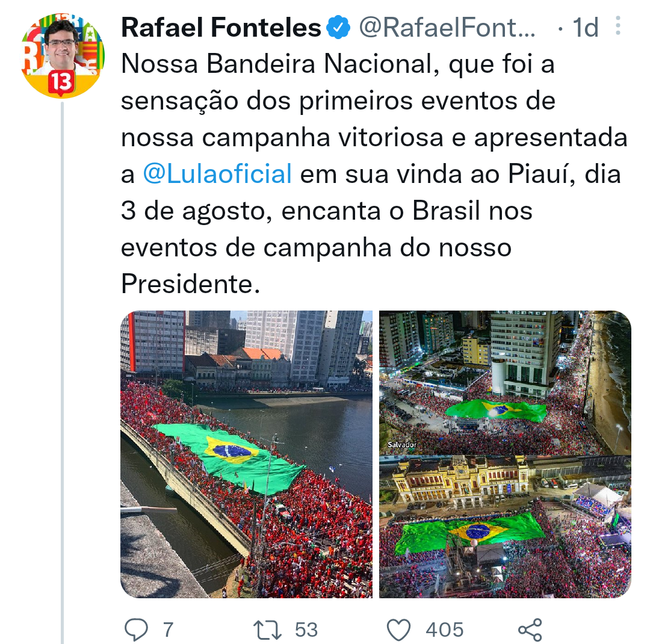
Task: Open the @Lulaoficial mention link
Action: click(217, 175)
